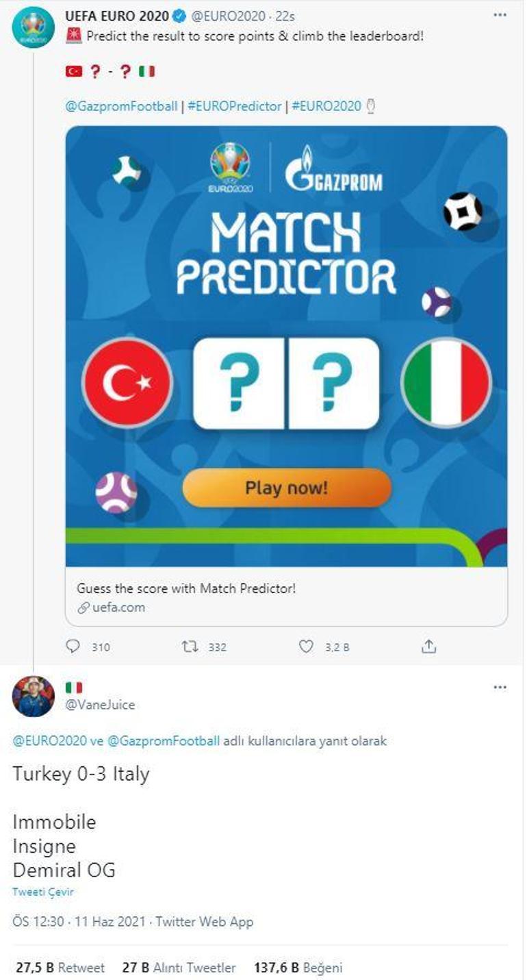Viewport: 527px width, 980px height.
Task: Click the @EURO2020 reply mention
Action: tap(49, 741)
